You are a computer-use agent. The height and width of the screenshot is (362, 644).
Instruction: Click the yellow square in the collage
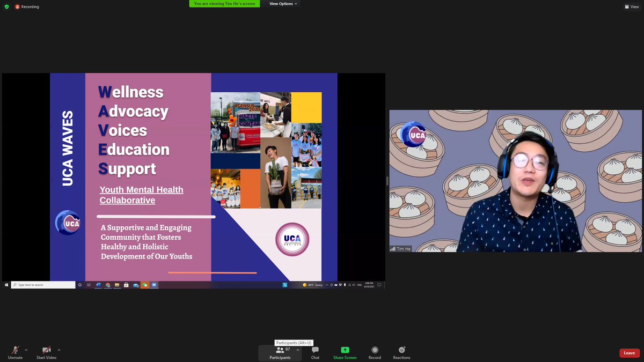pyautogui.click(x=306, y=108)
